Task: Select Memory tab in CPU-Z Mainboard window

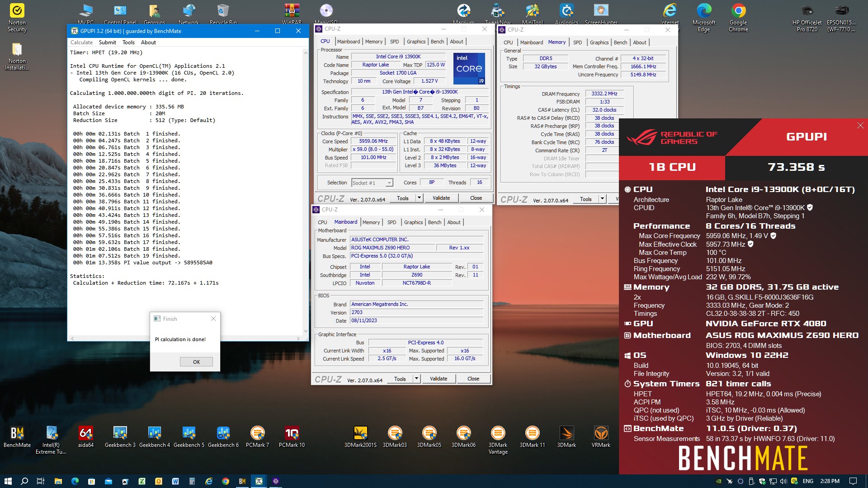Action: tap(371, 222)
